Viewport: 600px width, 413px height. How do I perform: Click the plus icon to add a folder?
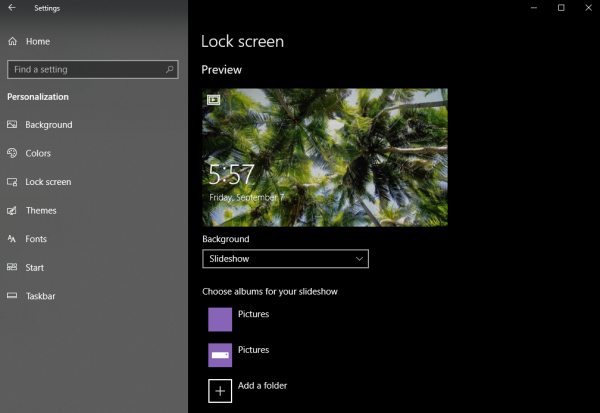tap(220, 391)
